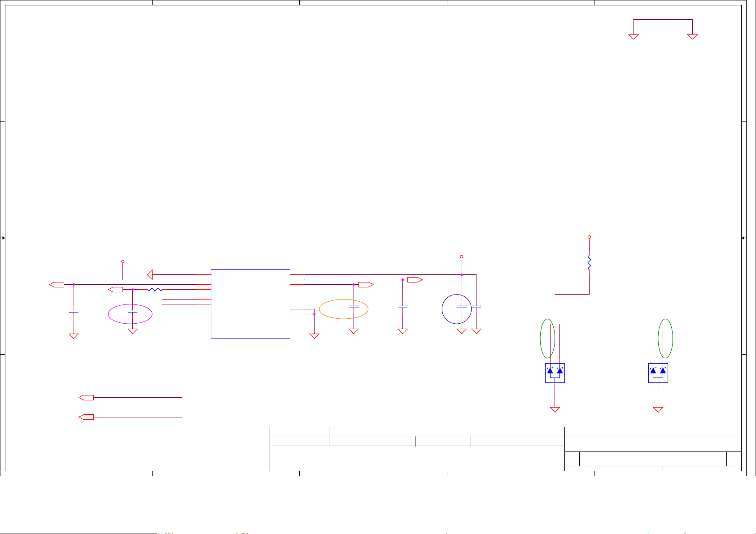This screenshot has height=534, width=756.
Task: Select ground symbol beneath the left diode package
Action: click(555, 409)
